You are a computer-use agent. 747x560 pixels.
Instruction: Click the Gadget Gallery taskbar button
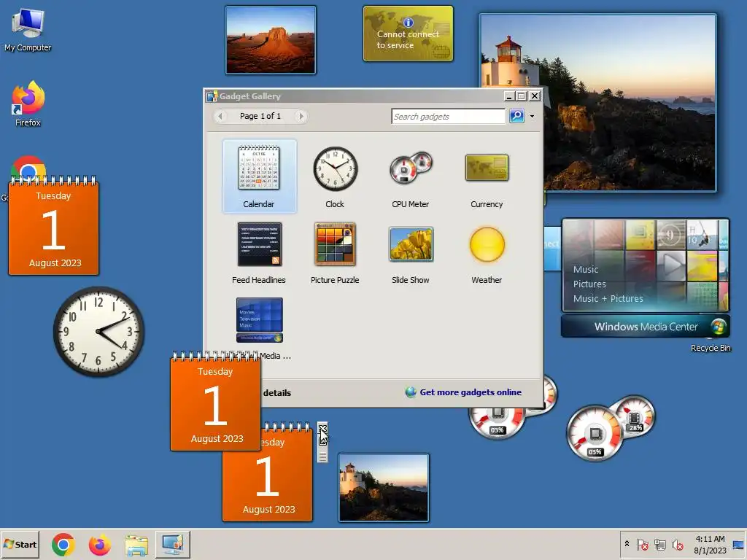click(x=172, y=544)
